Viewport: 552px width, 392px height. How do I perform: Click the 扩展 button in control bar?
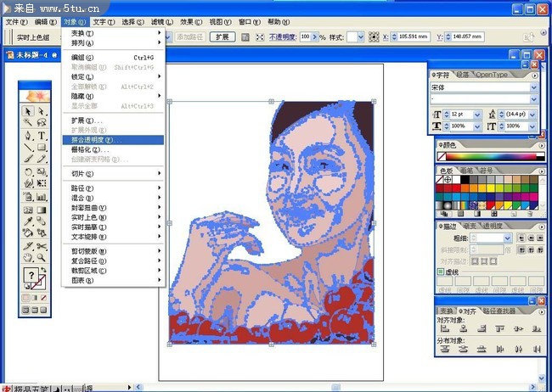[222, 36]
